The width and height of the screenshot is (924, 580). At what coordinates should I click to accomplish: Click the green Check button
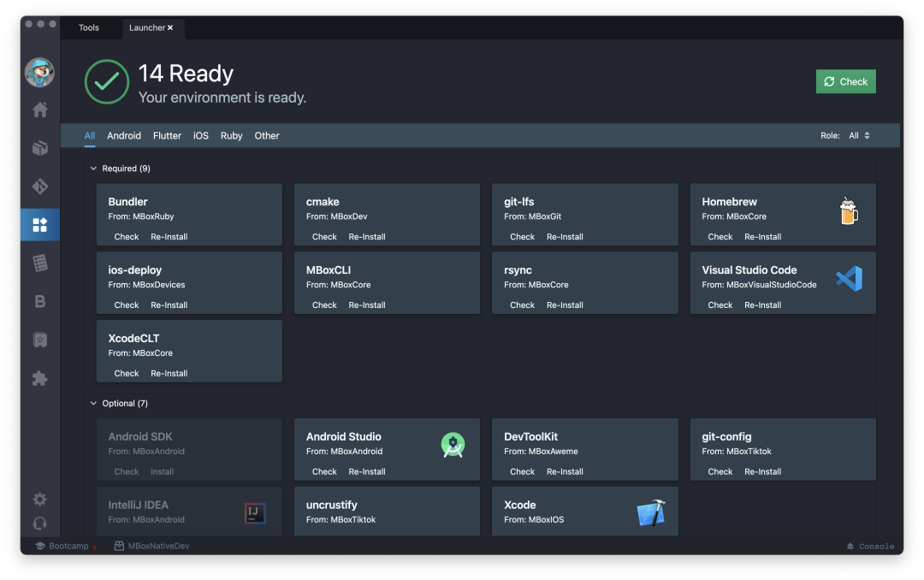tap(845, 81)
